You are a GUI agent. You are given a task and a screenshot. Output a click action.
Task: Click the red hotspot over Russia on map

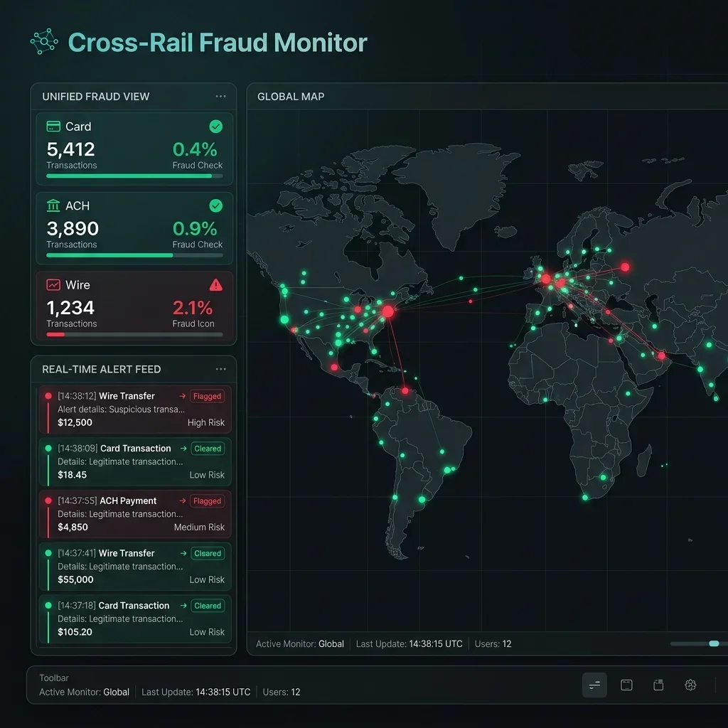pos(625,267)
